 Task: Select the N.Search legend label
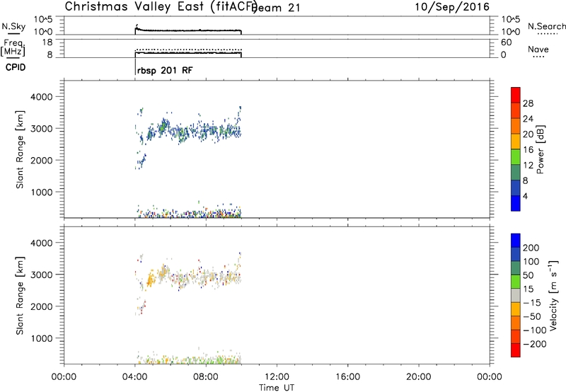pyautogui.click(x=546, y=26)
